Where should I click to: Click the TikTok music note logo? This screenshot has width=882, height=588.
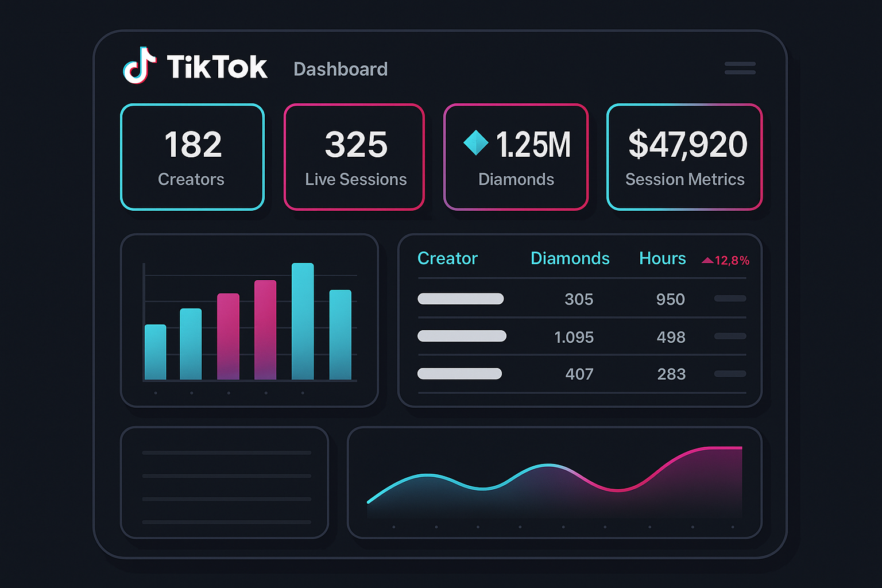click(x=140, y=65)
